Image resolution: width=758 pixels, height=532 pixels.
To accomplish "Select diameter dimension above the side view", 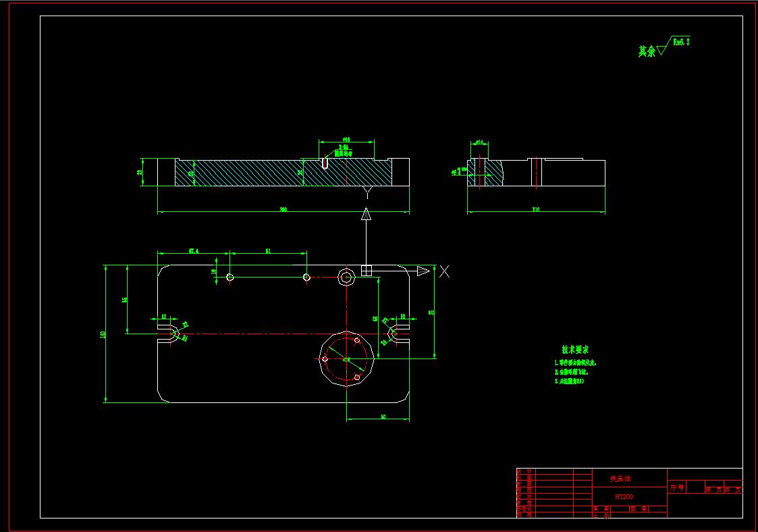I will click(479, 142).
